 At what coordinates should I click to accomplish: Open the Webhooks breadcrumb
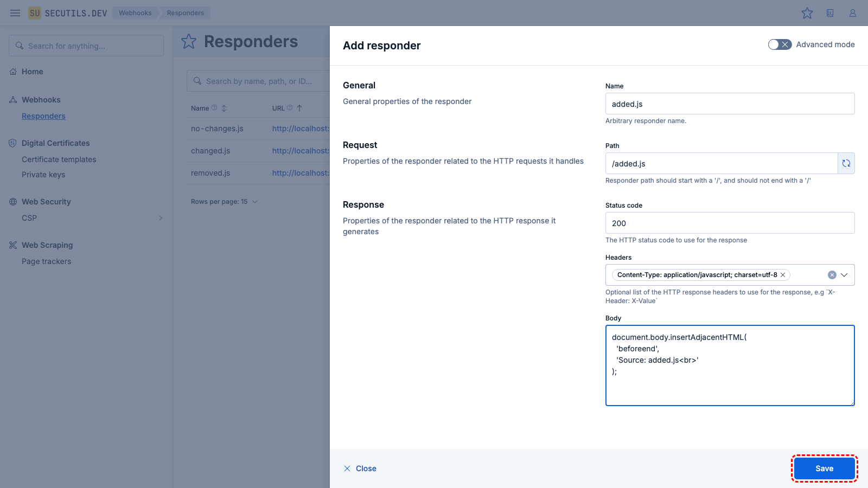point(135,13)
